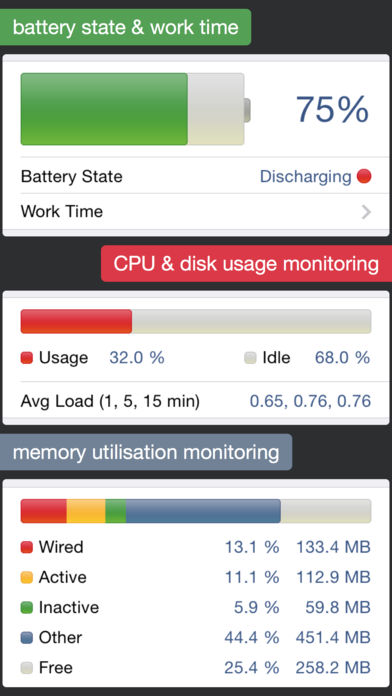Click the red CPU usage bar segment
This screenshot has width=392, height=696.
(x=76, y=321)
